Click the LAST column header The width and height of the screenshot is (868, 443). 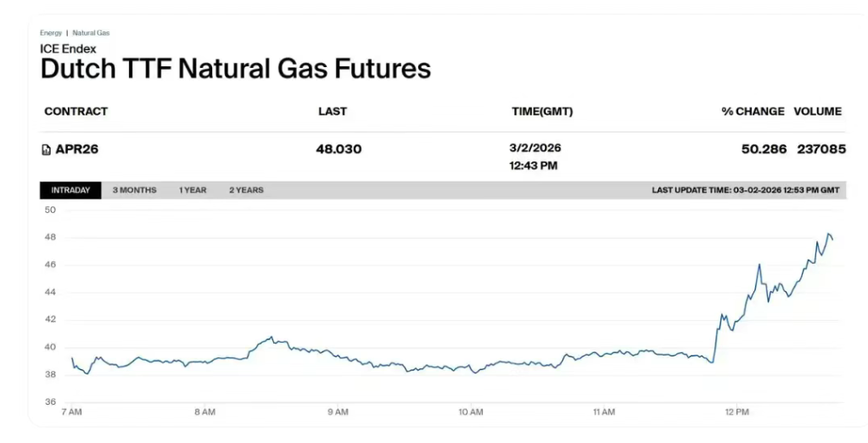(x=333, y=111)
